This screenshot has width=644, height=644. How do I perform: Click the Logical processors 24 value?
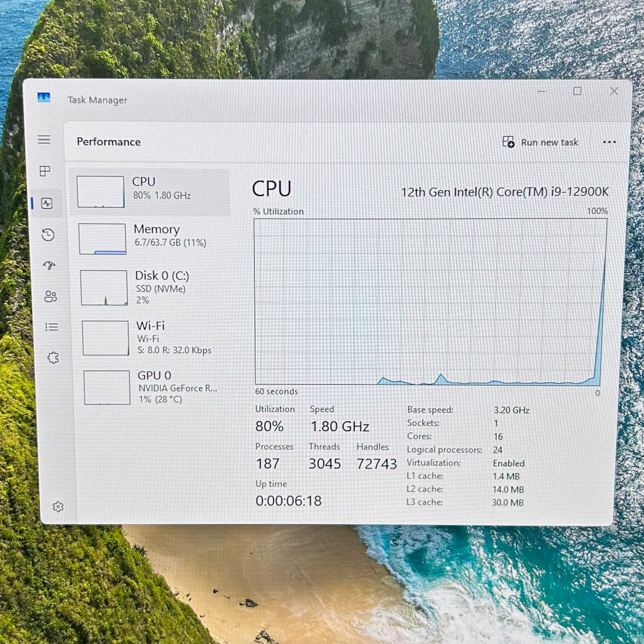(498, 450)
